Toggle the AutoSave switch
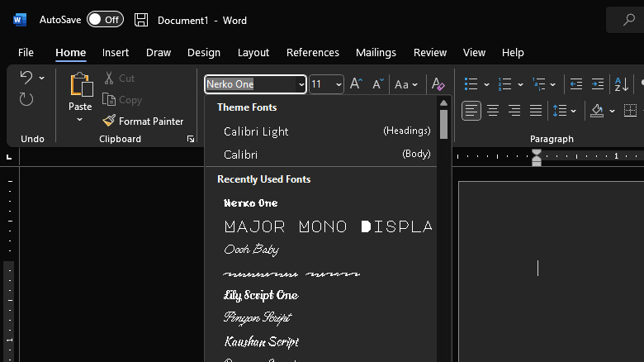The image size is (644, 362). tap(105, 20)
